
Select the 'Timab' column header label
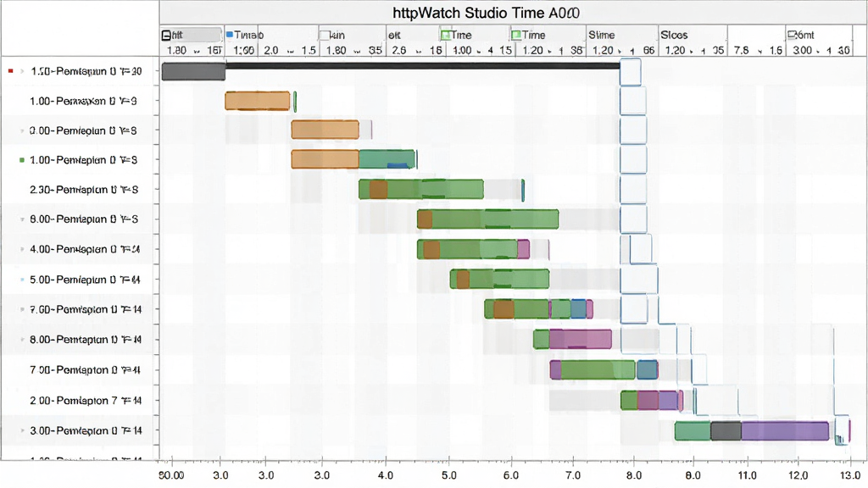(x=248, y=35)
